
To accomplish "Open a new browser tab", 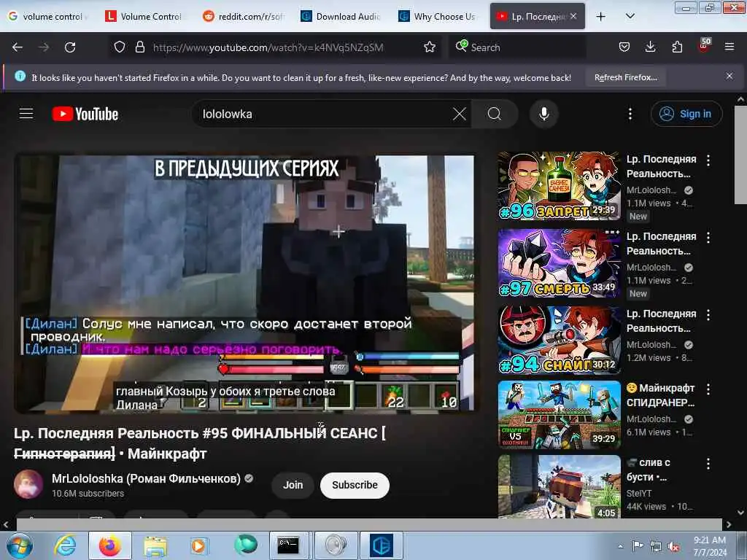I will (601, 17).
